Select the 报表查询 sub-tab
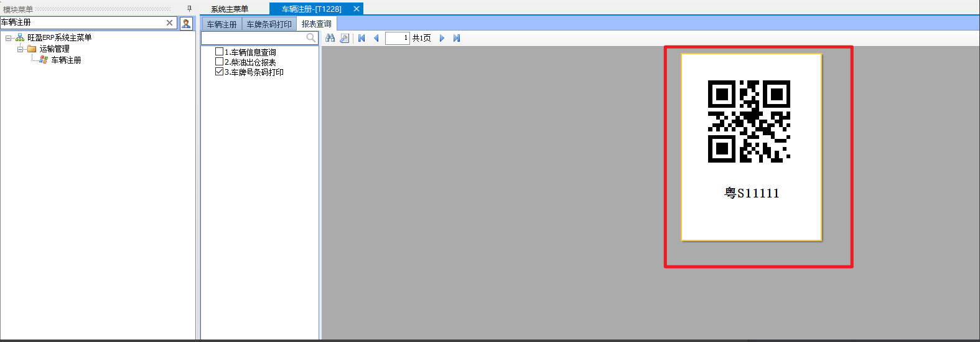Viewport: 980px width, 342px height. point(317,24)
